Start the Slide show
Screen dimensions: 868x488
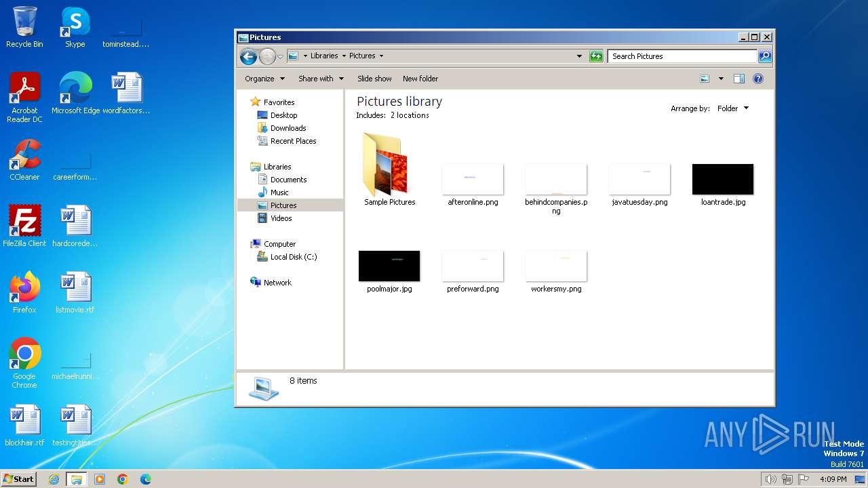374,79
